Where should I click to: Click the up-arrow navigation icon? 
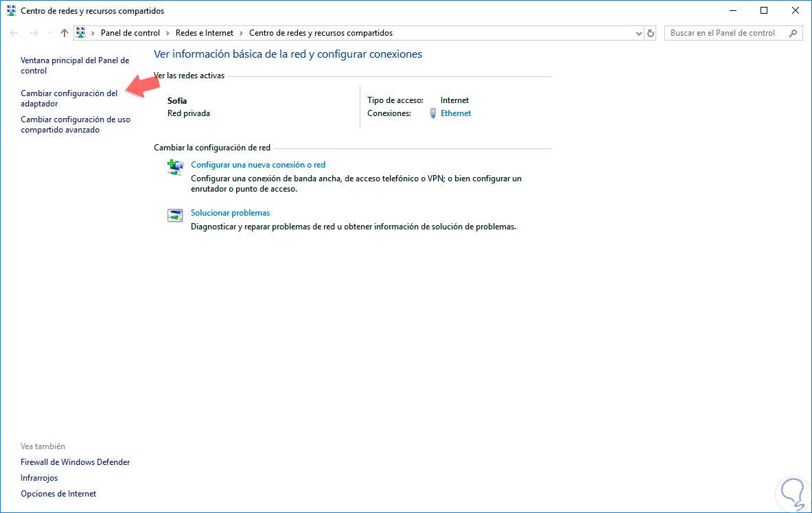pos(64,32)
